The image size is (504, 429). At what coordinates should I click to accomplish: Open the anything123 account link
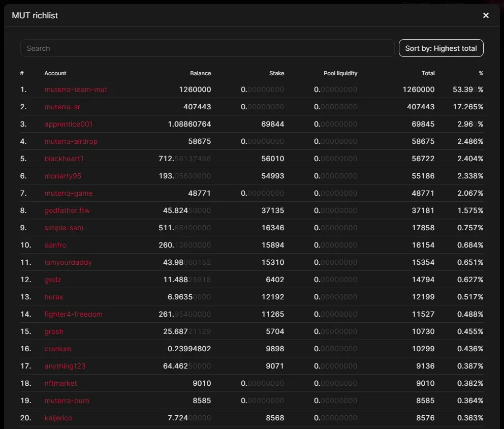pos(65,366)
